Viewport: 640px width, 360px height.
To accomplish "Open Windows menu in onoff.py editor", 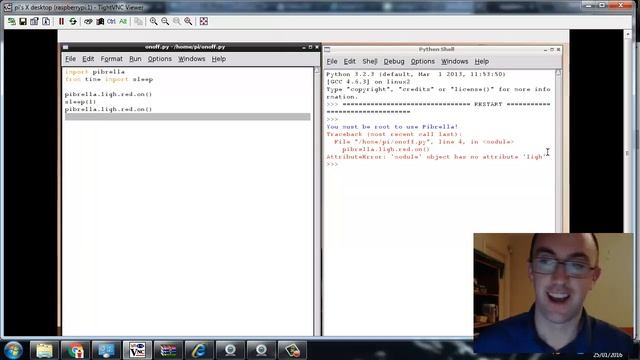I will point(191,59).
